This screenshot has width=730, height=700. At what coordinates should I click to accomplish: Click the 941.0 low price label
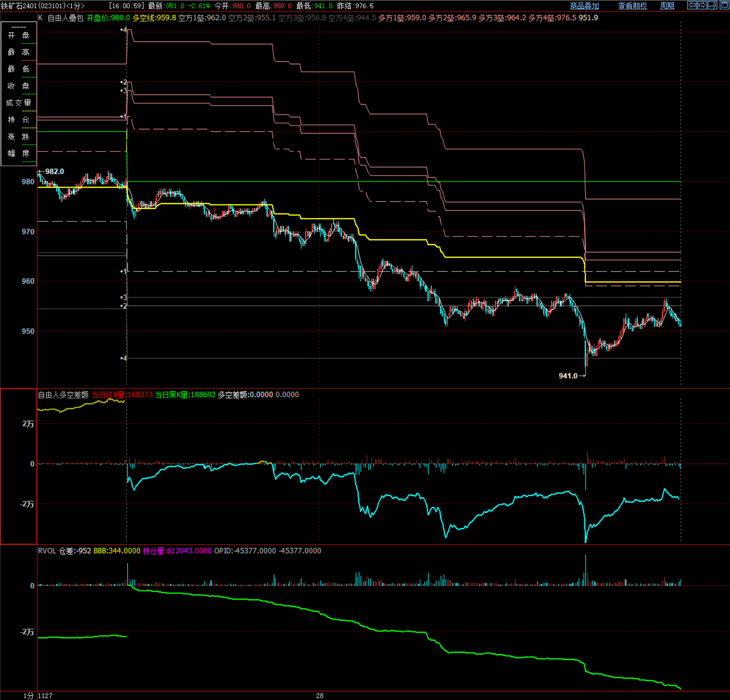568,376
